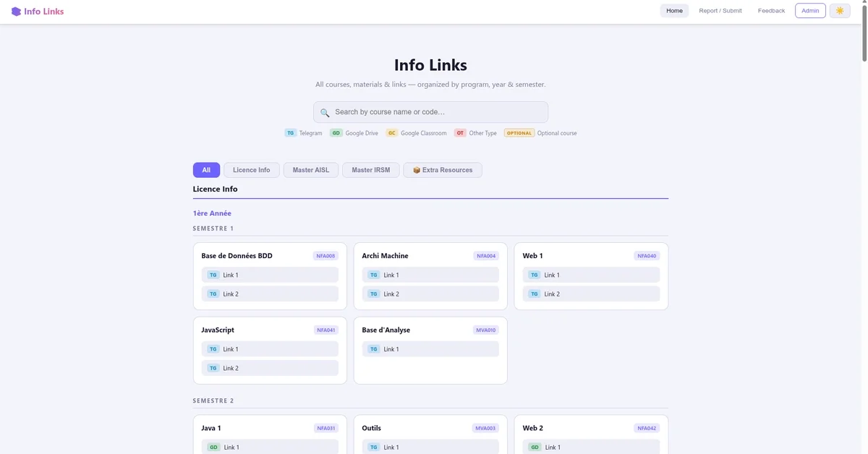Switch to the Licence Info tab
Screen dimensions: 868x454
pos(252,170)
